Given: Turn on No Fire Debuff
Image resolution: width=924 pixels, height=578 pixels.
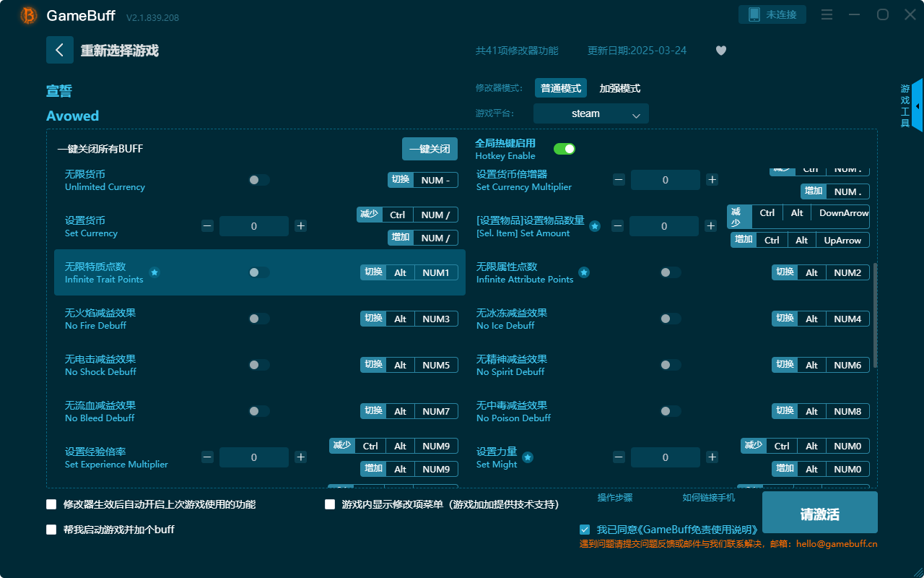Looking at the screenshot, I should 258,319.
